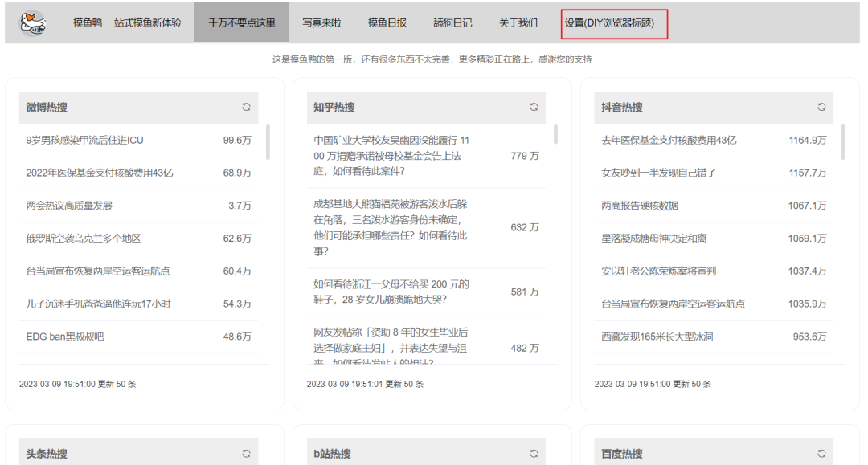Open 西藏发现165米长大型冰洞 topic
868x465 pixels.
tap(657, 337)
